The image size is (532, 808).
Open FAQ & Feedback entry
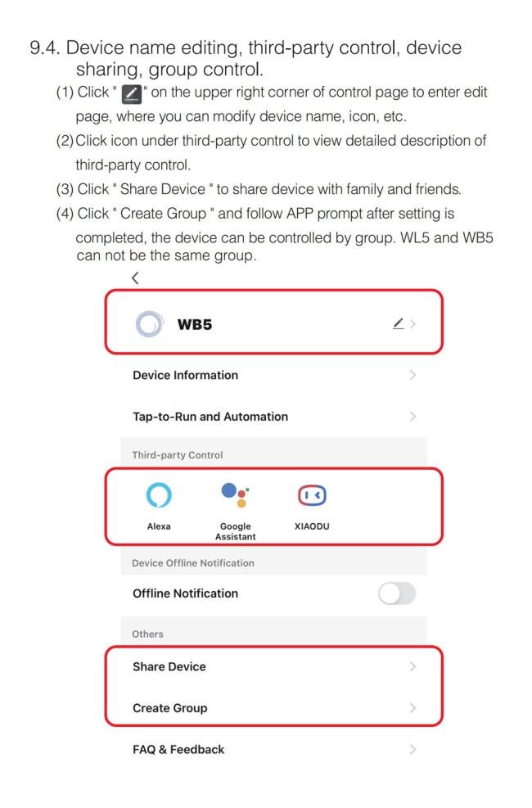click(274, 749)
